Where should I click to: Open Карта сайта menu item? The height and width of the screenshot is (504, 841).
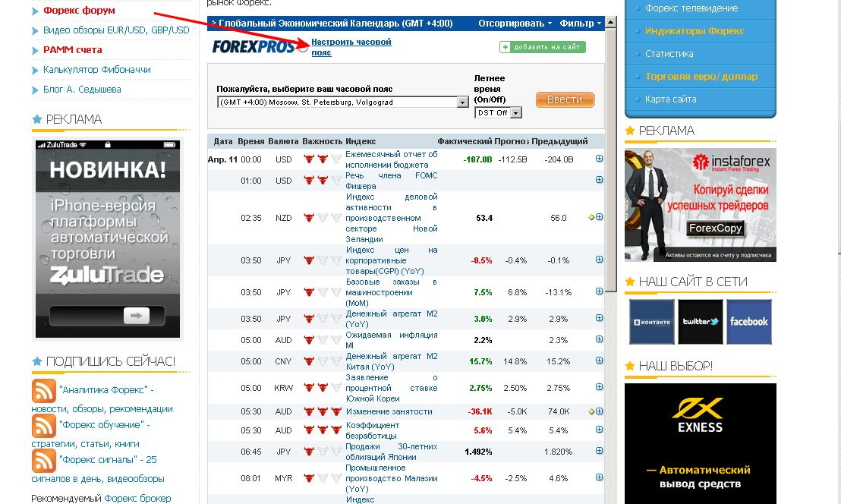coord(670,99)
